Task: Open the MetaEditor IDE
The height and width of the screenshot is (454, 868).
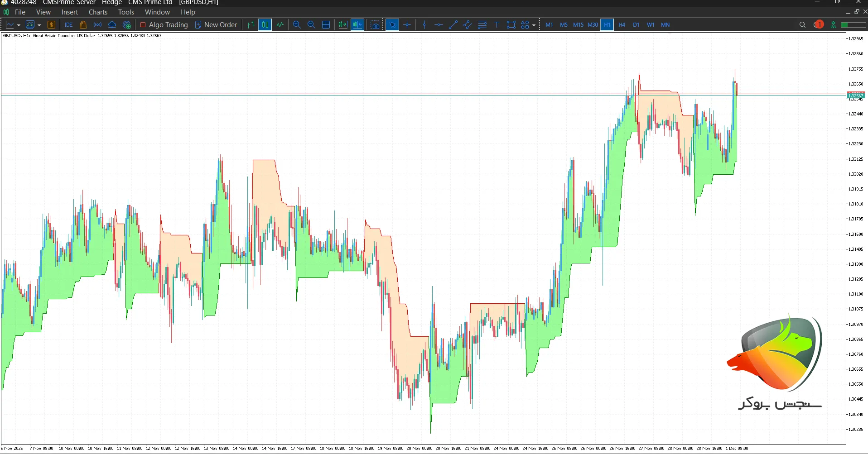Action: [68, 25]
